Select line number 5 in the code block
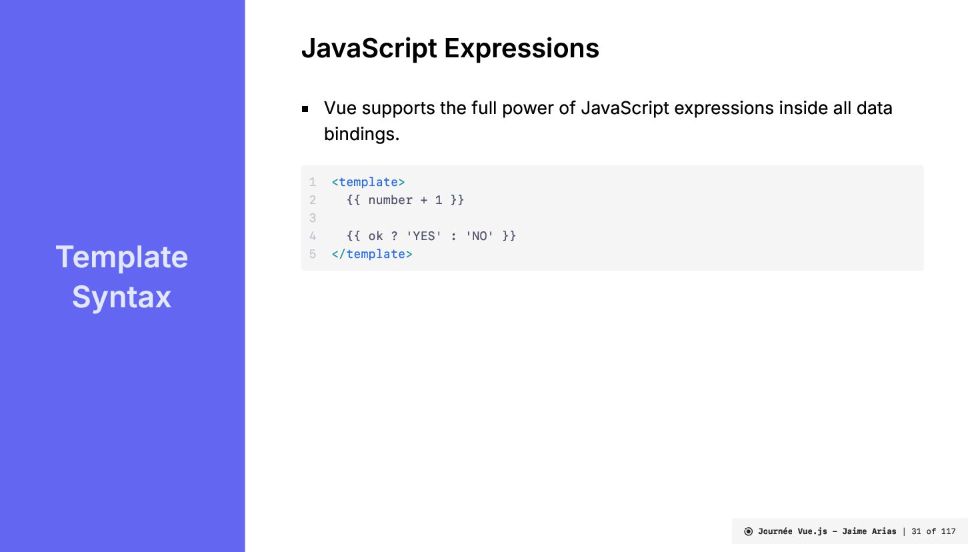 (x=313, y=254)
